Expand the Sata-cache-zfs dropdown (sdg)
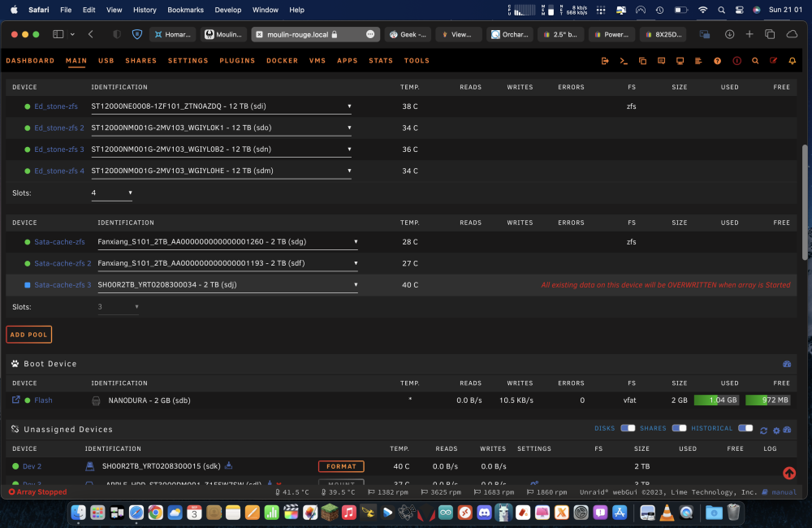Screen dimensions: 812x528 228,242
